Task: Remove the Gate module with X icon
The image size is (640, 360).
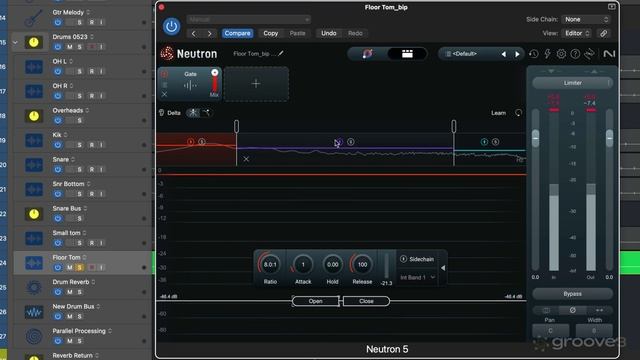Action: pyautogui.click(x=164, y=94)
